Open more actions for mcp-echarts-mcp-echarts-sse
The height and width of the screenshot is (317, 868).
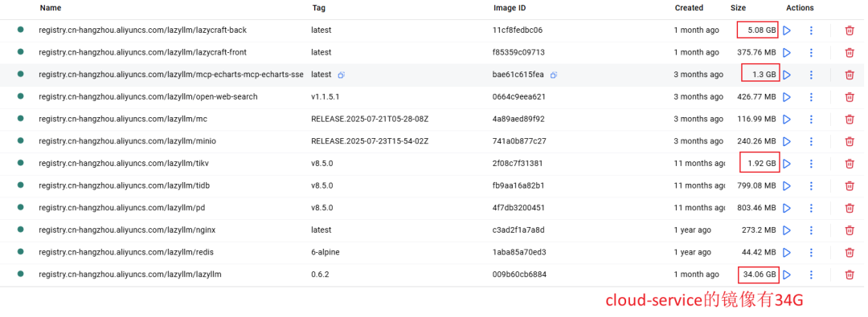tap(811, 75)
